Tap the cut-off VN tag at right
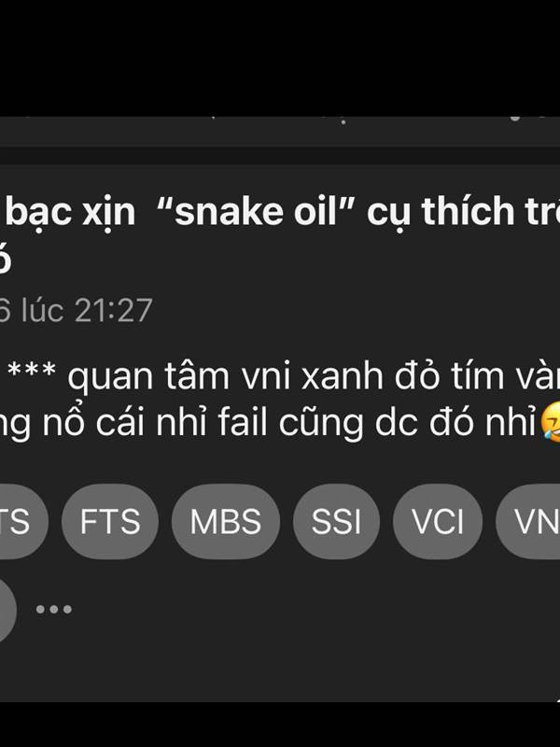 pos(528,521)
